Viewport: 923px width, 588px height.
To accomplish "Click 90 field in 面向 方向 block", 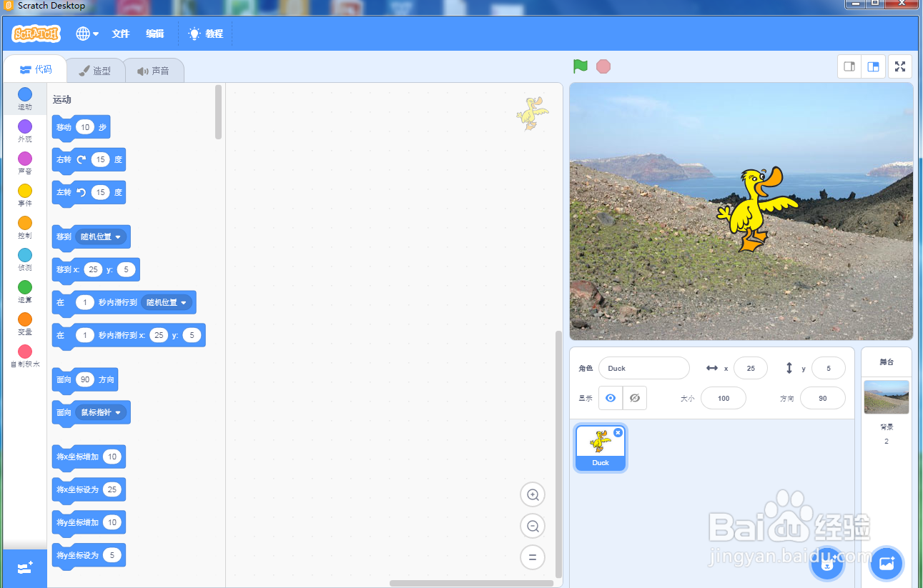I will tap(85, 379).
